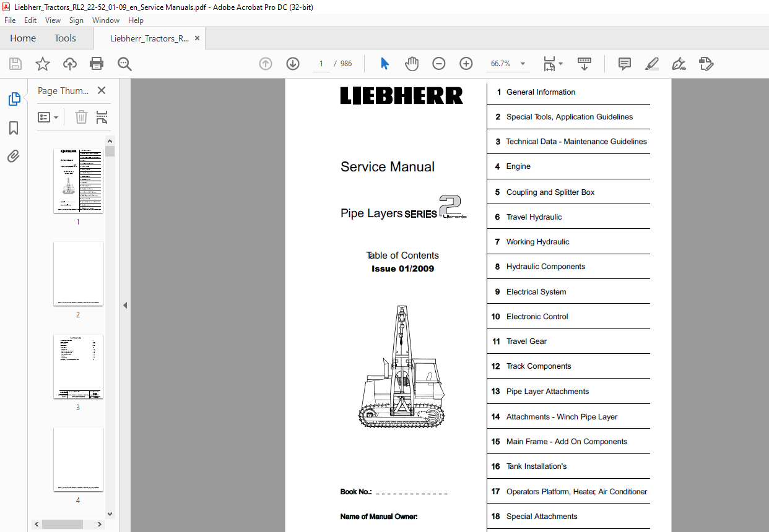Activate the Hand pan tool

412,64
